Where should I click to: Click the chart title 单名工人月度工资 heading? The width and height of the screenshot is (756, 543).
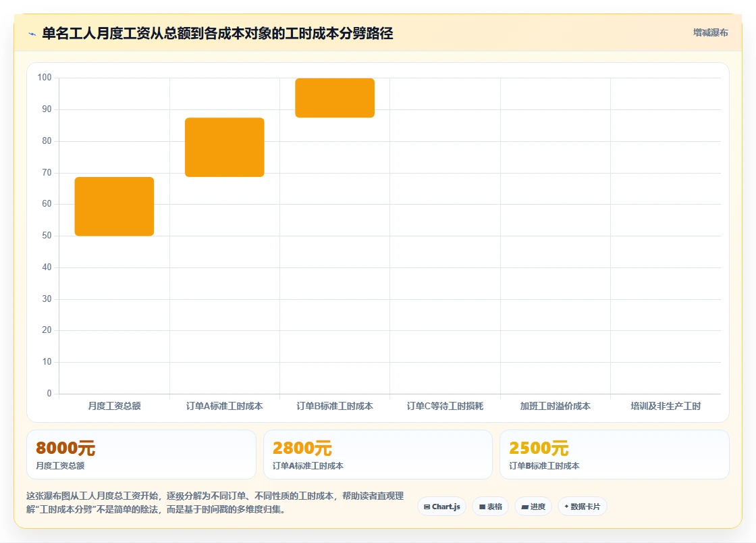(217, 33)
